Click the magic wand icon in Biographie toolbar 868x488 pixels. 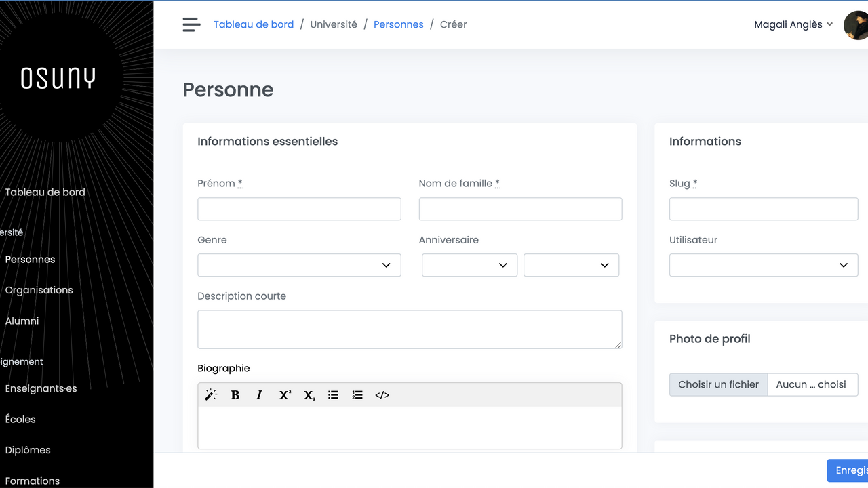point(211,395)
